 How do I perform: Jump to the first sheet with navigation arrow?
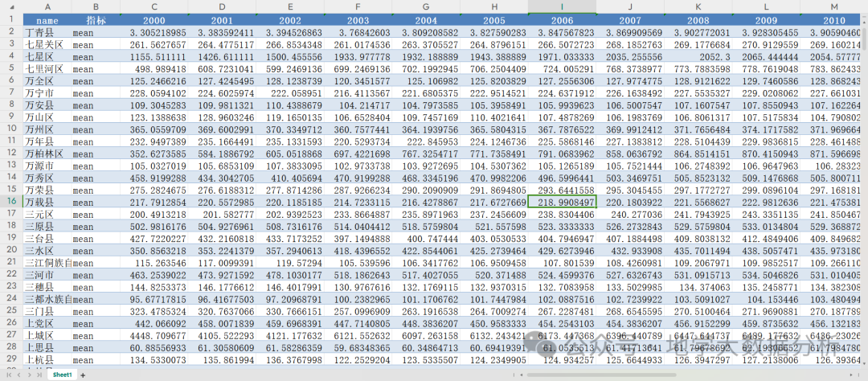click(x=10, y=375)
